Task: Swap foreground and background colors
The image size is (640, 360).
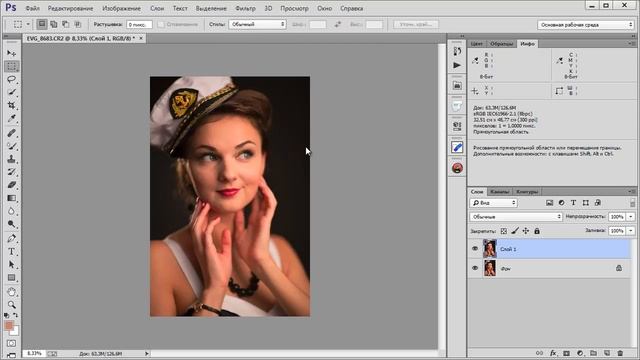Action: coord(16,315)
